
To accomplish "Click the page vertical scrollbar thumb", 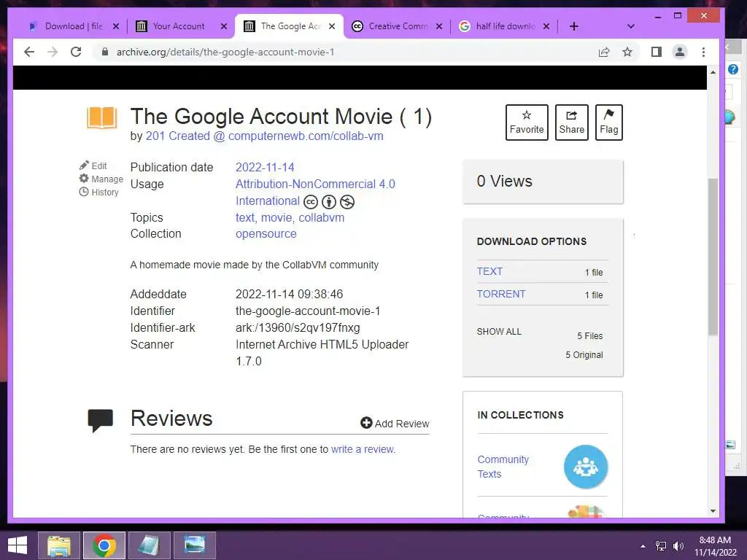I will [713, 257].
